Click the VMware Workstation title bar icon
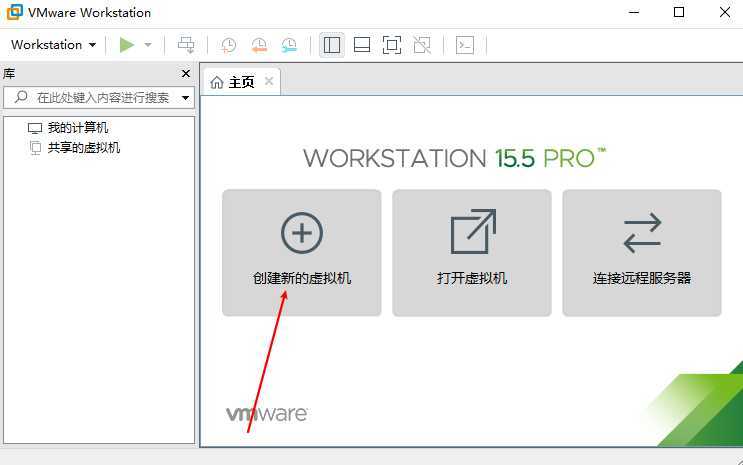This screenshot has height=465, width=743. 14,12
